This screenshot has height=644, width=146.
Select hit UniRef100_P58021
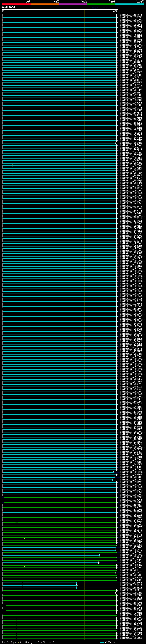click(x=131, y=387)
